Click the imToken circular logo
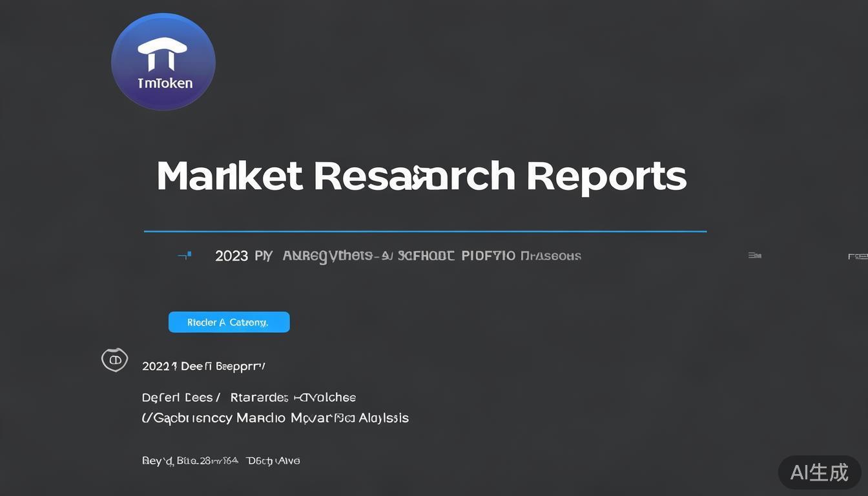Image resolution: width=868 pixels, height=496 pixels. 163,62
